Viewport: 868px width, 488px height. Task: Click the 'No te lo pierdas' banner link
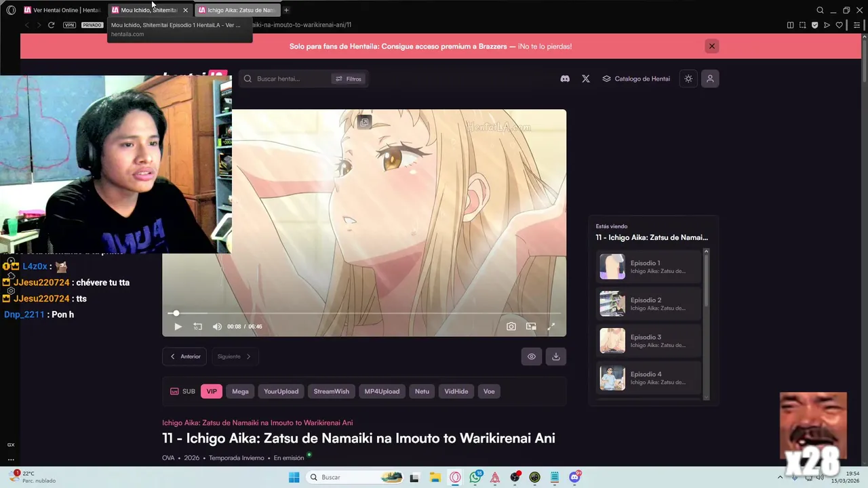pos(545,46)
